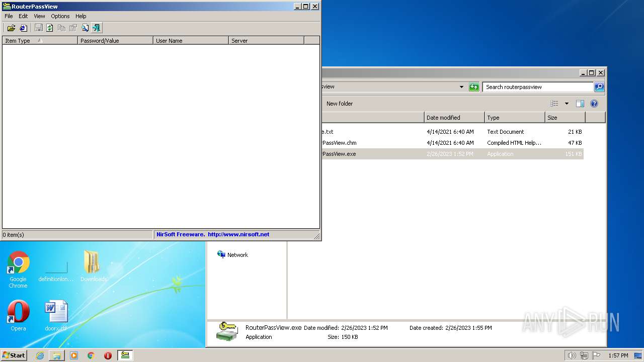Click the 1:57 PM taskbar clock

tap(618, 355)
